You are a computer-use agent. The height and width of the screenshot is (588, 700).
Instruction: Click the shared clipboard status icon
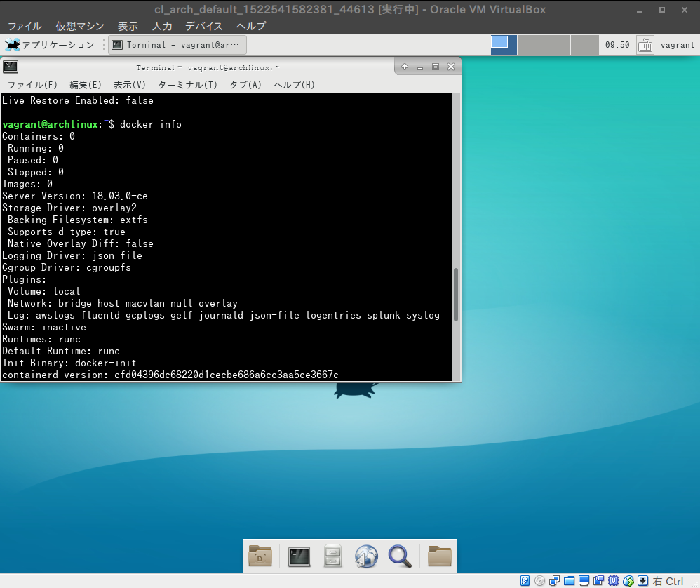(599, 581)
